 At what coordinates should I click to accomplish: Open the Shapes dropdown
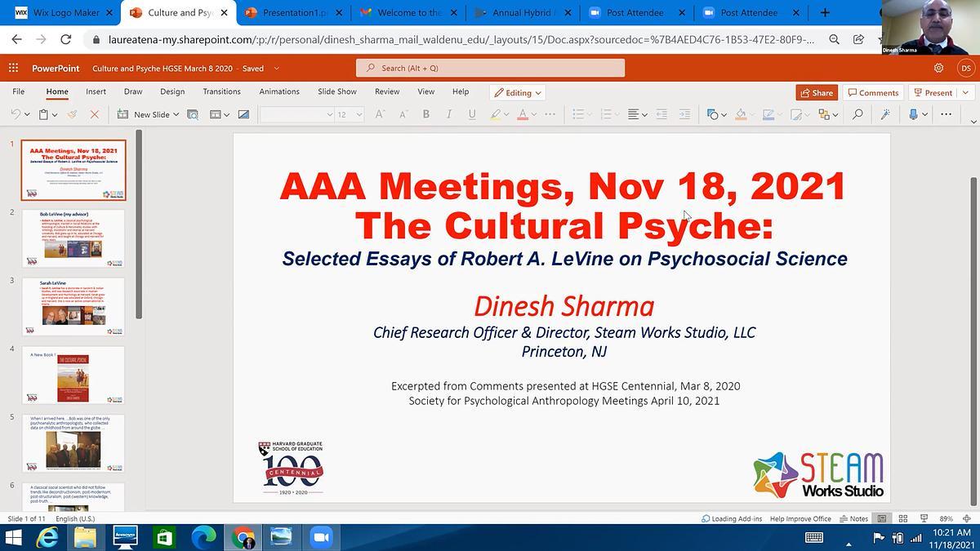coord(716,115)
